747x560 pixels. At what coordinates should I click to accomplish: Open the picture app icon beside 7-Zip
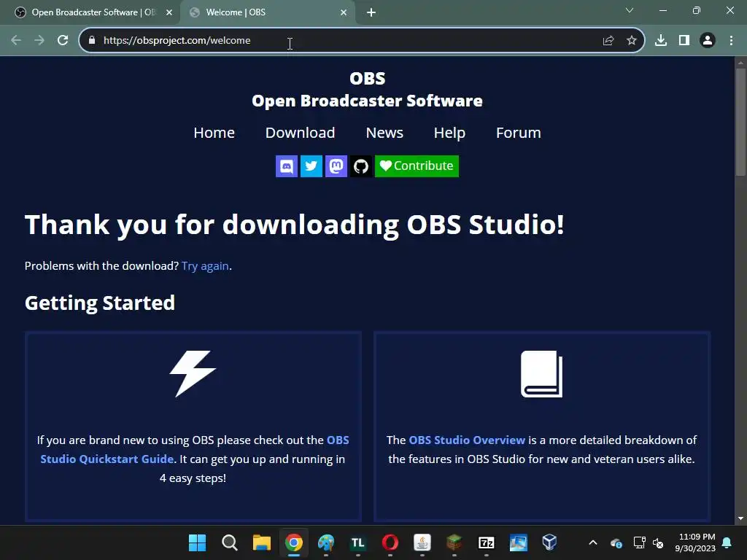(x=519, y=542)
